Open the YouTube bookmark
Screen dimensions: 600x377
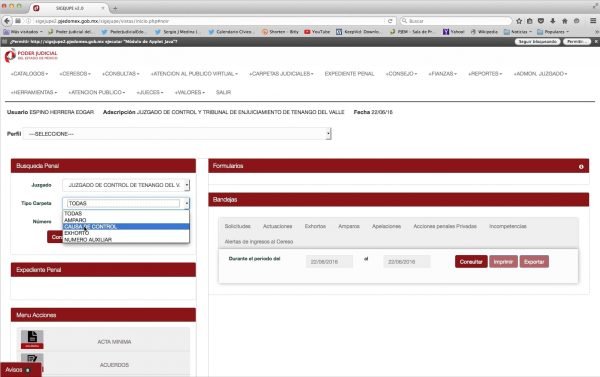(x=317, y=32)
